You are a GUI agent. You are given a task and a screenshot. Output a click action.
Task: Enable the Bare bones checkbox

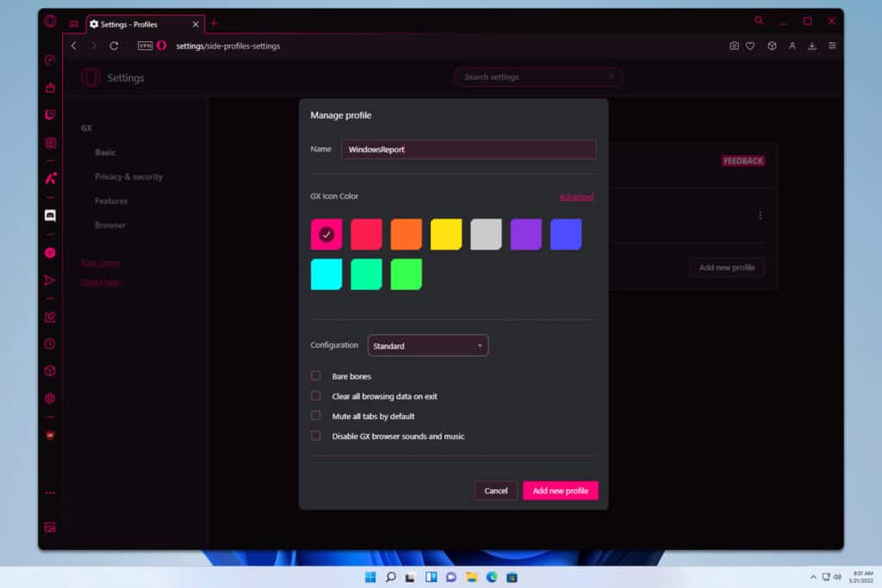point(316,375)
